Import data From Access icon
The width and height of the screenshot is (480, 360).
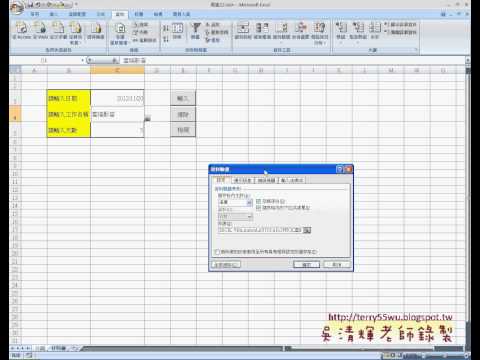(22, 30)
